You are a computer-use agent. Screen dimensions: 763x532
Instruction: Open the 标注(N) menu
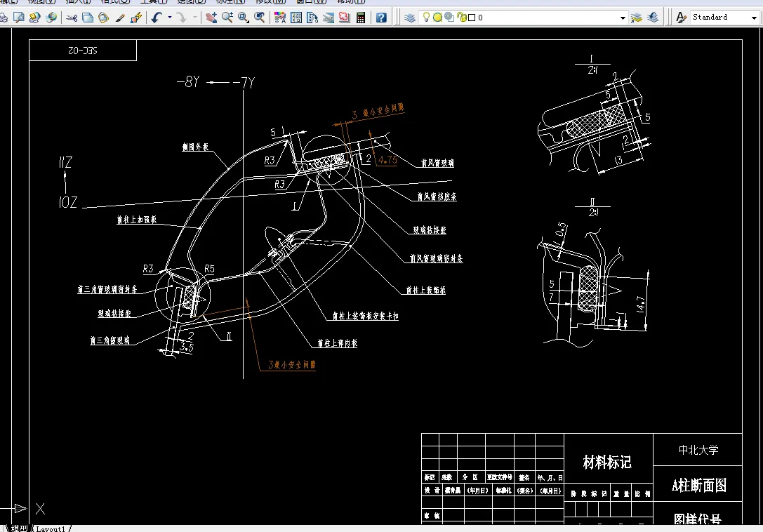[231, 2]
